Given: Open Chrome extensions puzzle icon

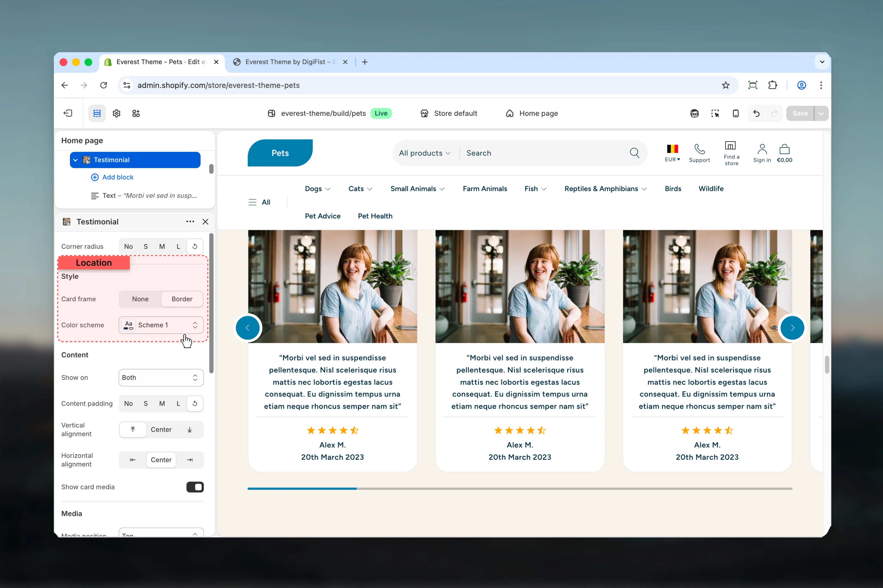Looking at the screenshot, I should [773, 85].
